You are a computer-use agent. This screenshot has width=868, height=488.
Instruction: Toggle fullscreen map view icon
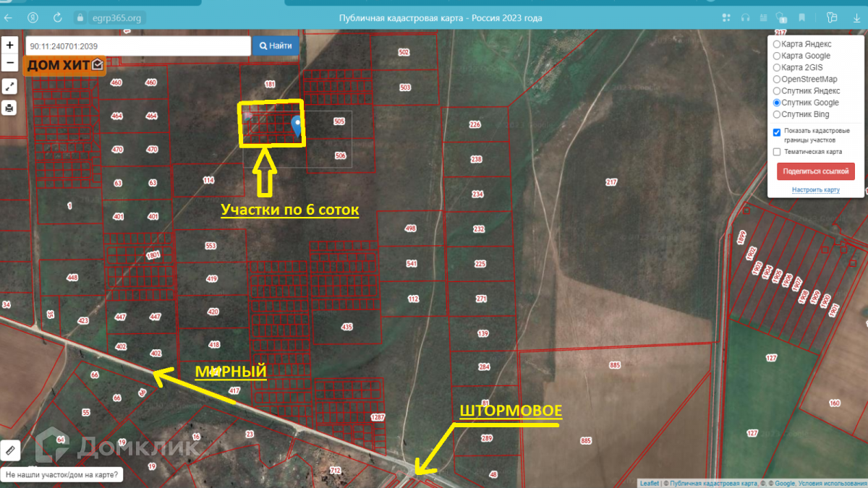click(9, 87)
